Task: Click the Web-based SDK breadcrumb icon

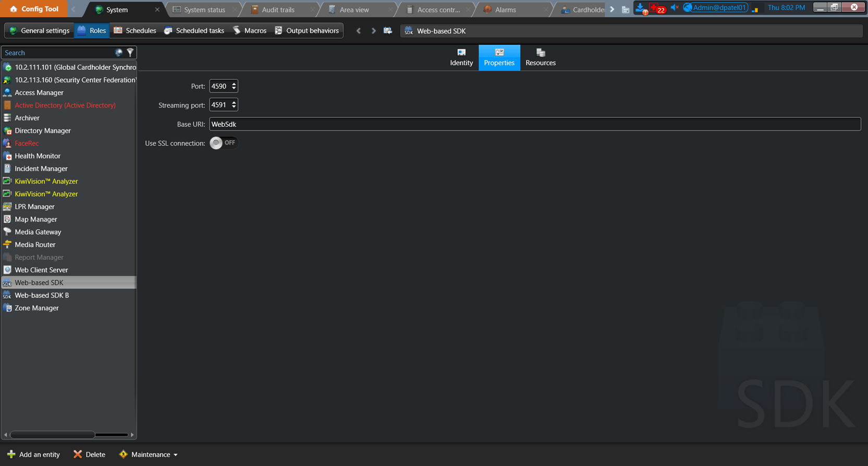Action: point(409,31)
